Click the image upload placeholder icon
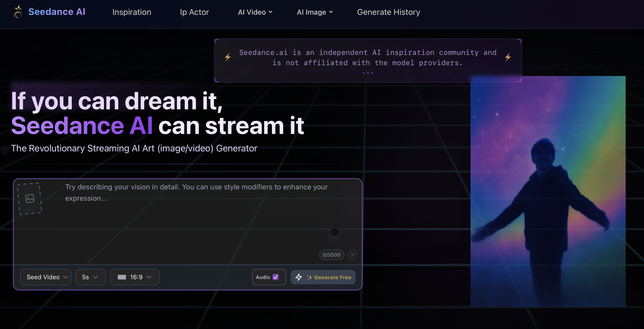 click(x=30, y=198)
